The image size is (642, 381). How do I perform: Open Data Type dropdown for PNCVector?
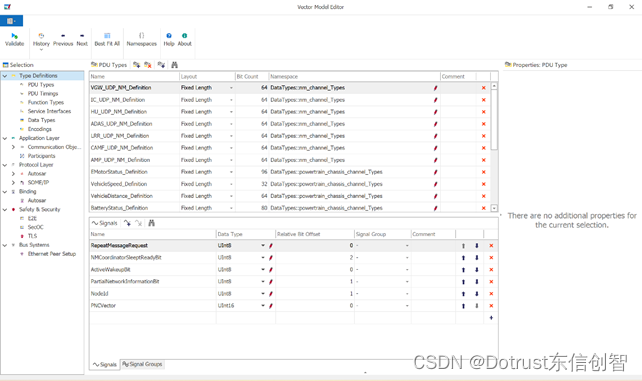click(263, 306)
